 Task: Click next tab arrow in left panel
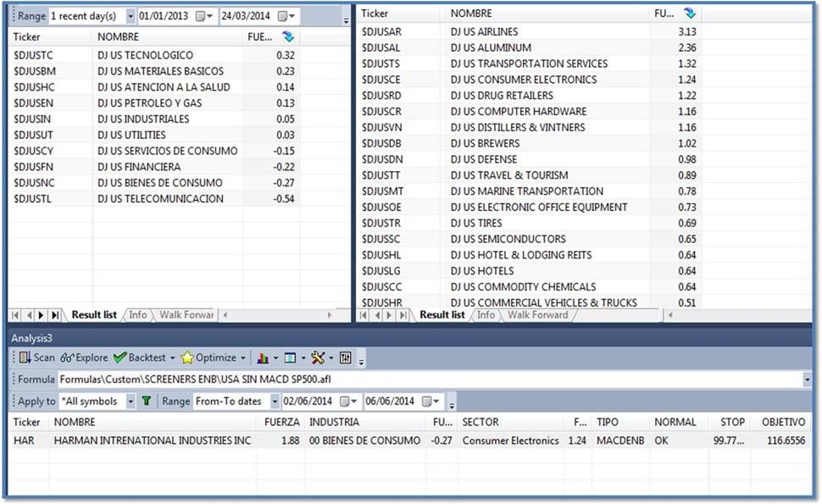[x=42, y=315]
